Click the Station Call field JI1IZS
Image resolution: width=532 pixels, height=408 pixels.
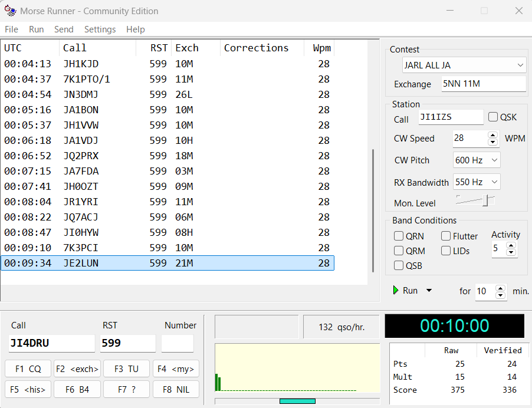pyautogui.click(x=451, y=117)
